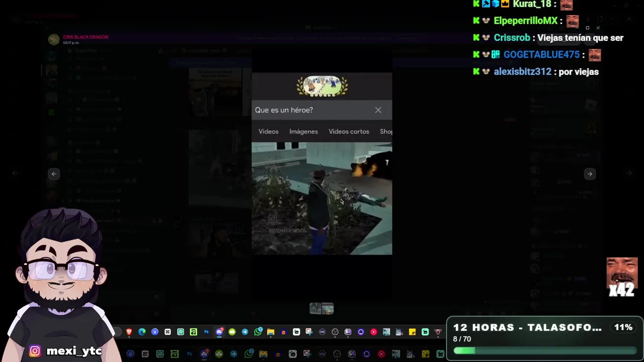Click the laughing emote x42 combo counter
The width and height of the screenshot is (644, 362).
[622, 277]
